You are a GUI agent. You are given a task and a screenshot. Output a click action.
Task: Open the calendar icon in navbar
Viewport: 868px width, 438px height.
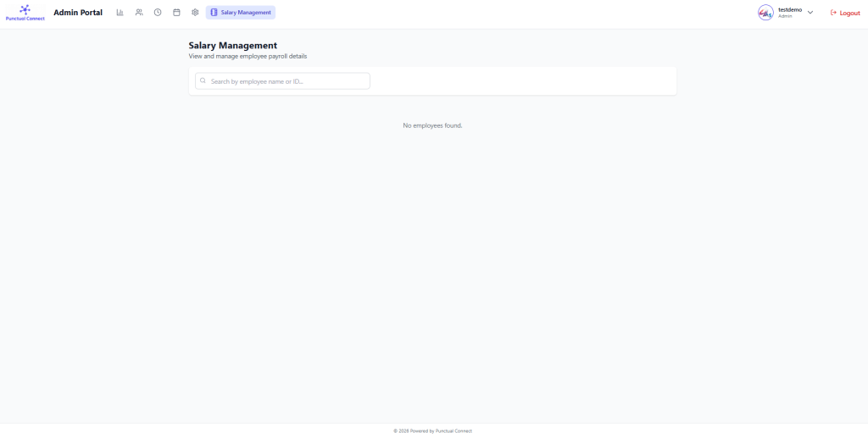176,13
